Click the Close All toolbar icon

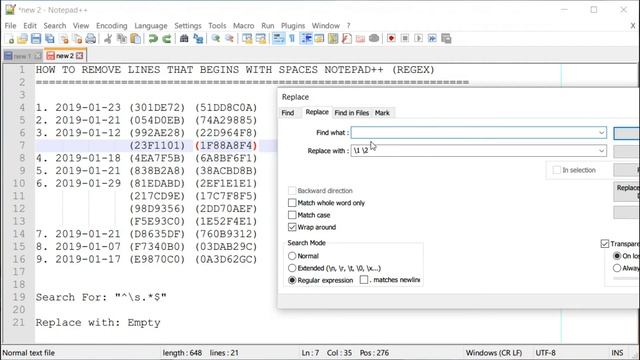(x=77, y=39)
